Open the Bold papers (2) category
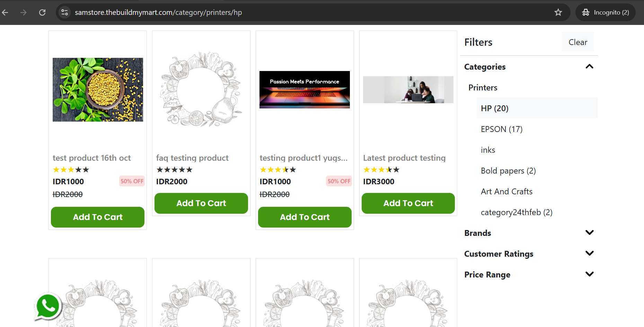Viewport: 644px width, 327px height. click(x=508, y=171)
